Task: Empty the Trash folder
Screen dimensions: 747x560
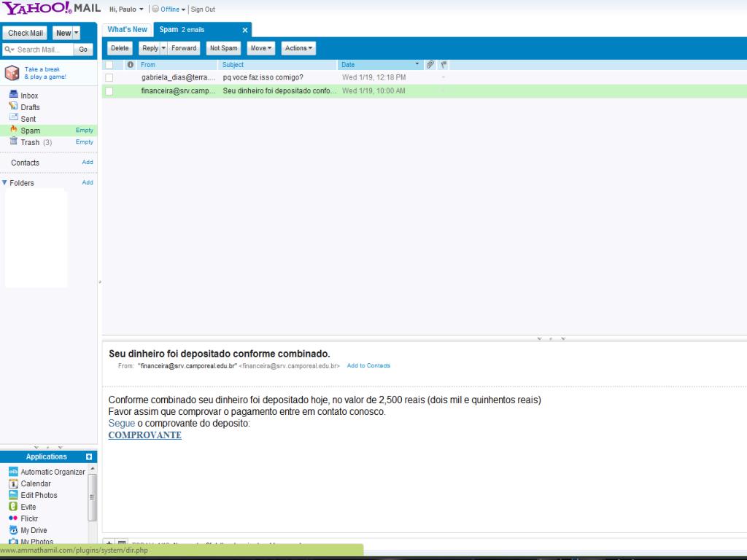Action: (x=85, y=142)
